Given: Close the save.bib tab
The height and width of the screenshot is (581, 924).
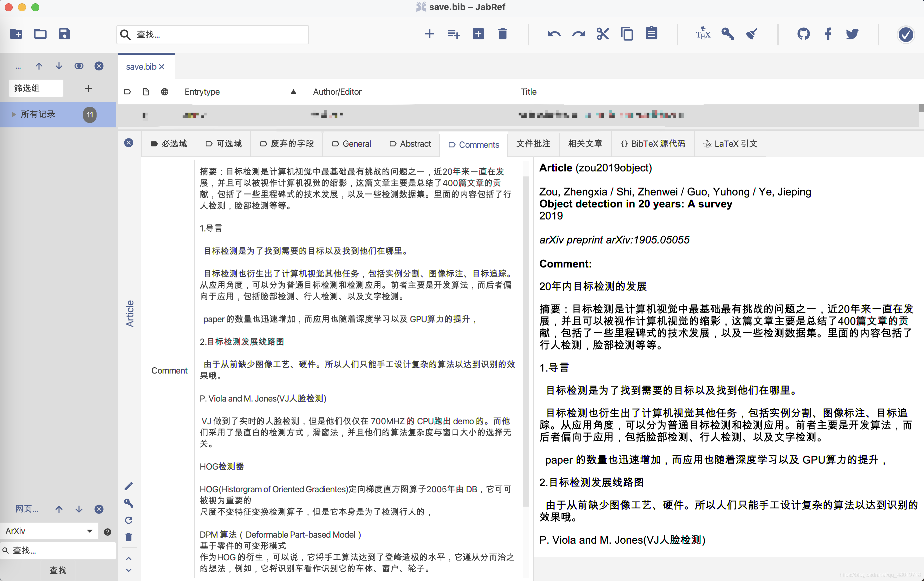Looking at the screenshot, I should click(x=162, y=67).
